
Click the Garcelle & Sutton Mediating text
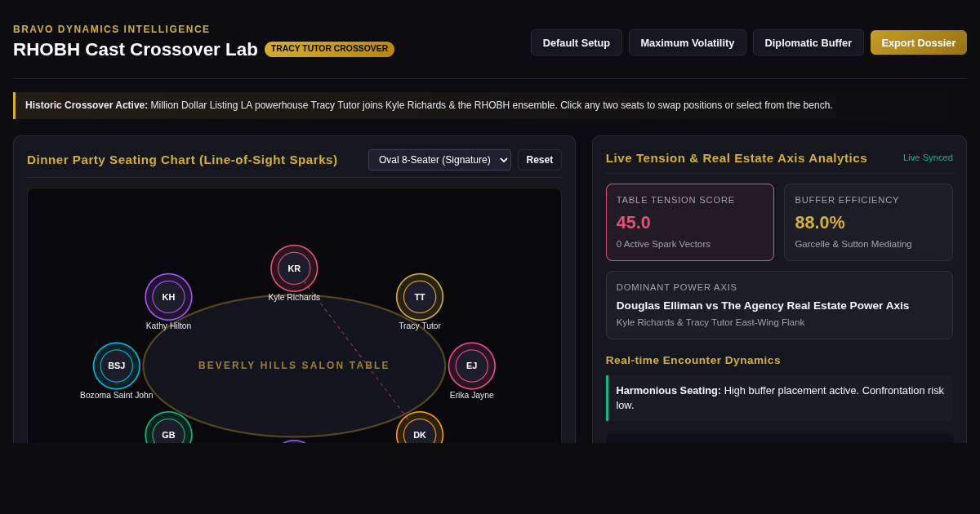point(853,244)
